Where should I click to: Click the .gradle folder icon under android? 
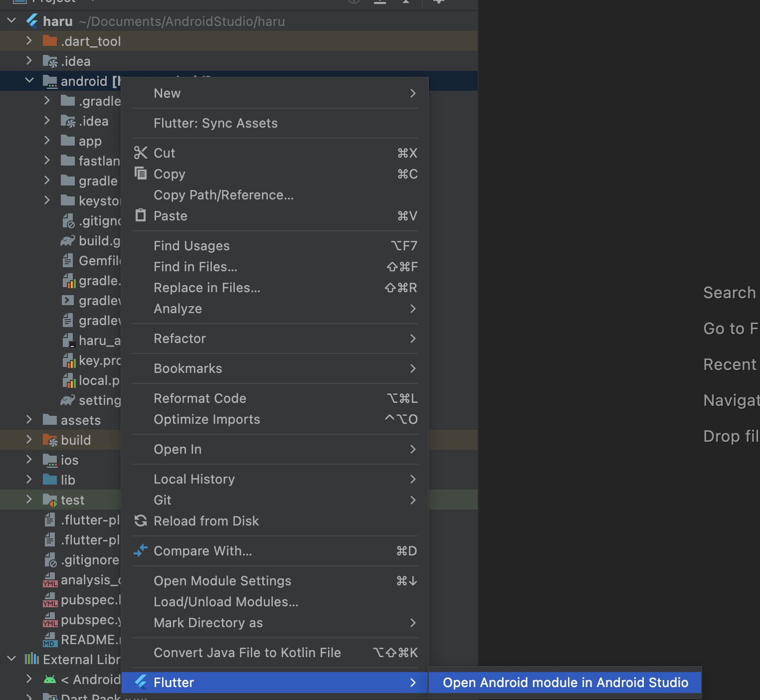(x=68, y=101)
